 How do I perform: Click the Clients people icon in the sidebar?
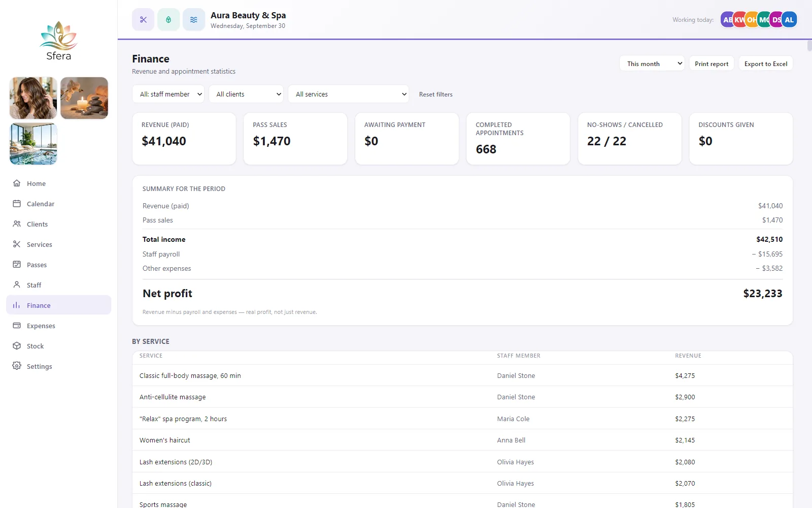coord(17,224)
